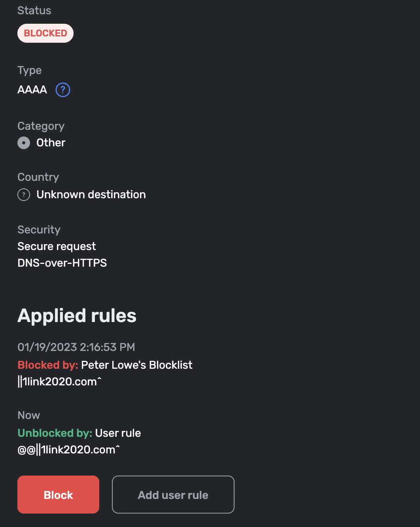Click the Now label above unblocked rule
This screenshot has height=527, width=420.
(x=29, y=415)
